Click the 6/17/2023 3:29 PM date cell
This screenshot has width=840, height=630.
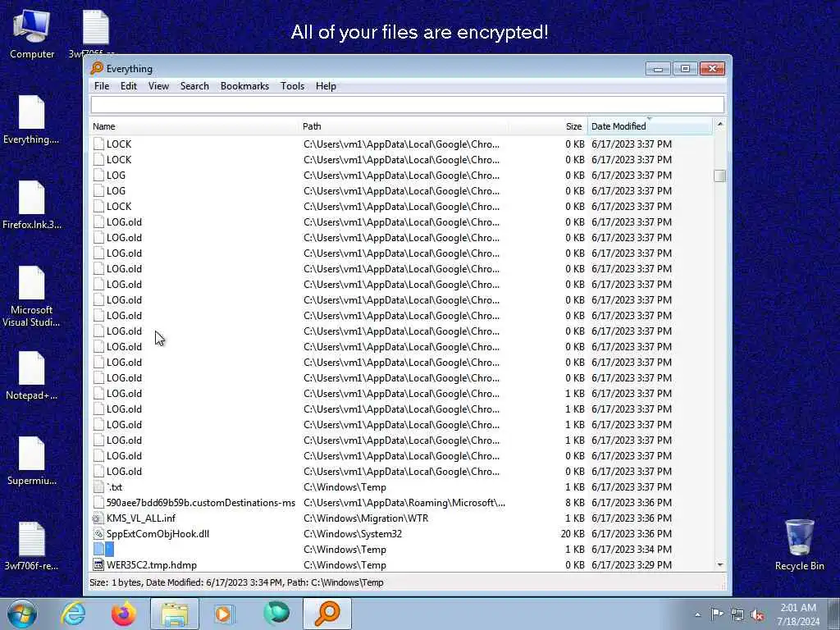632,564
